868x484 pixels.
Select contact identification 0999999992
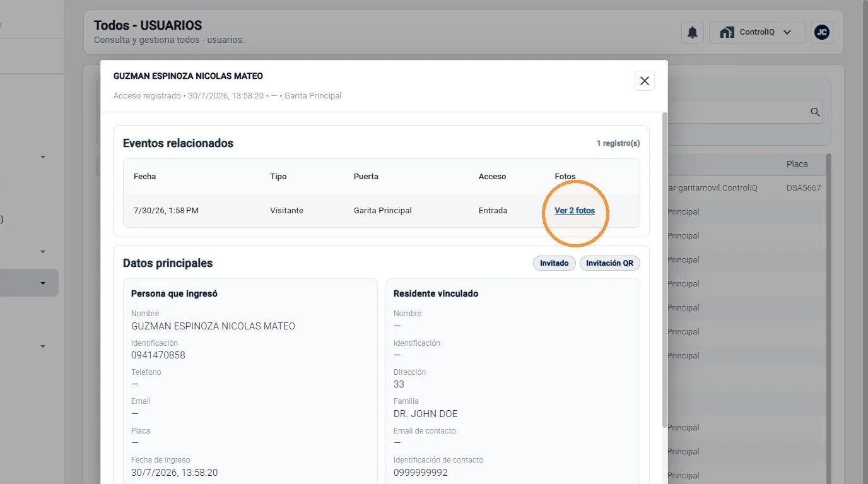pos(420,473)
